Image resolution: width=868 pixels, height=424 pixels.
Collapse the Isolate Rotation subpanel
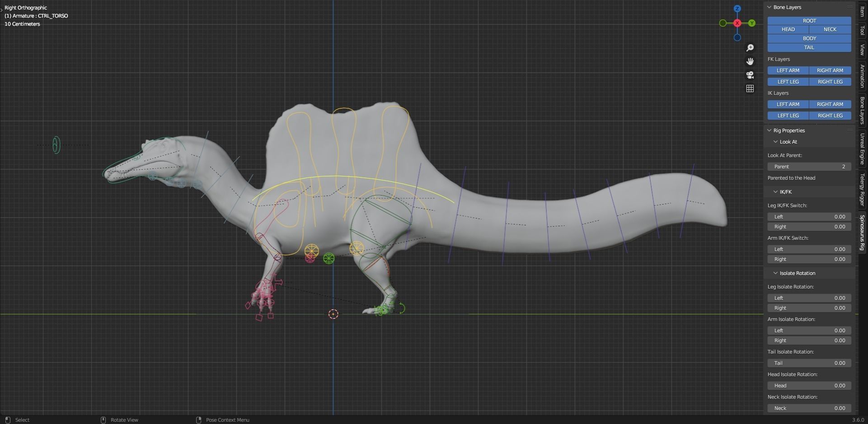point(775,273)
